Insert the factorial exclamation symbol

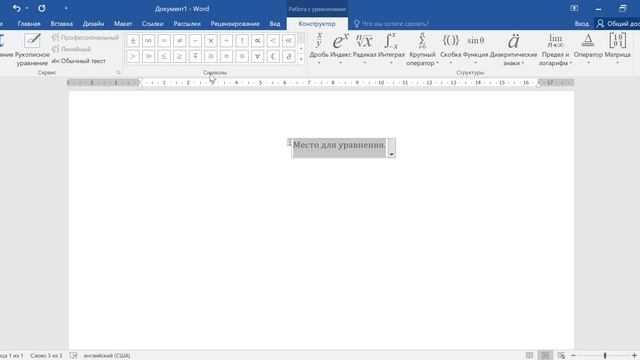[242, 41]
